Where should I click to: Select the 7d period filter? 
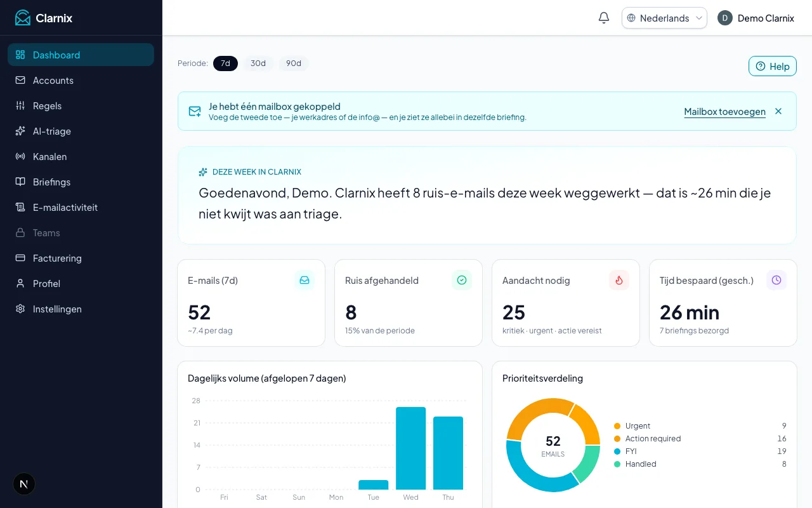pyautogui.click(x=225, y=63)
